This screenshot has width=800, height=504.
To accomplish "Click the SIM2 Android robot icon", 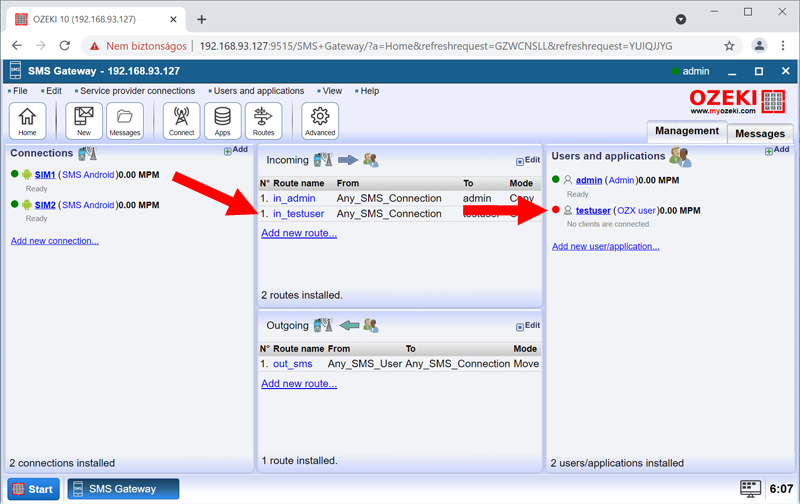I will (27, 205).
